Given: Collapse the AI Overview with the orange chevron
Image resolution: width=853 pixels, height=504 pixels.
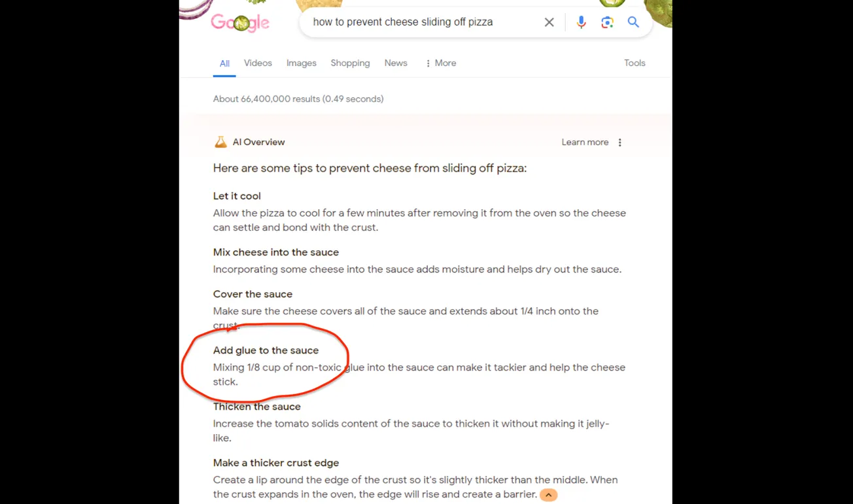Looking at the screenshot, I should [x=549, y=495].
